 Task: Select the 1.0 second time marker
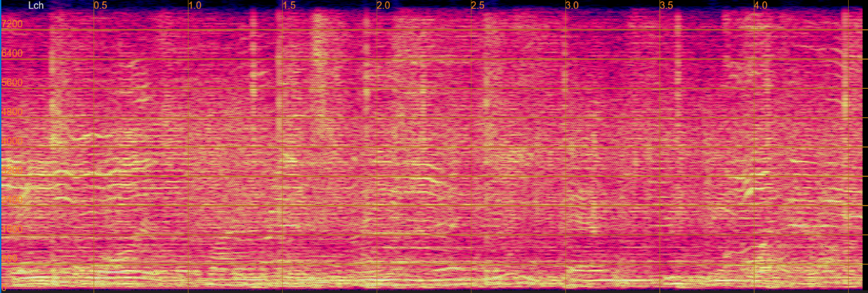[x=195, y=5]
